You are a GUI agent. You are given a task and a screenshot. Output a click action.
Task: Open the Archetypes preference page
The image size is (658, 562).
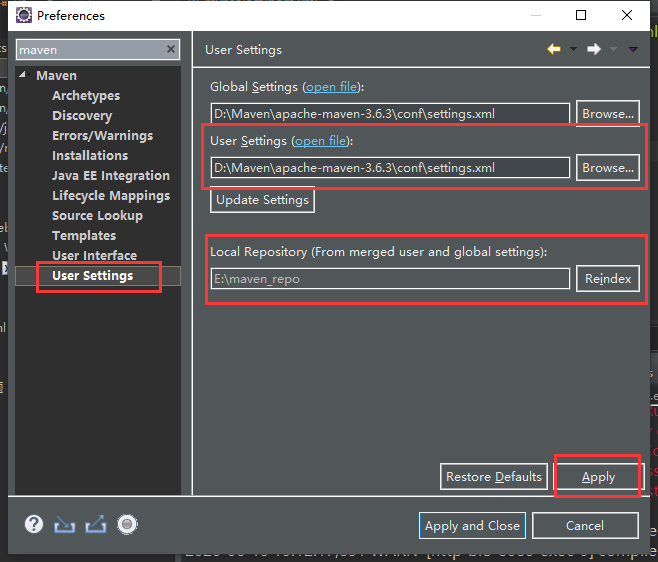(86, 96)
